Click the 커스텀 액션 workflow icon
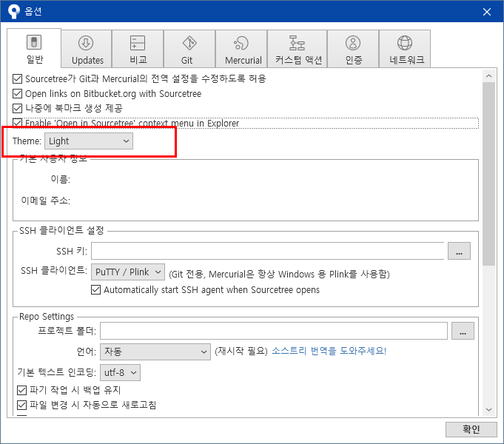The height and width of the screenshot is (444, 504). (x=297, y=43)
